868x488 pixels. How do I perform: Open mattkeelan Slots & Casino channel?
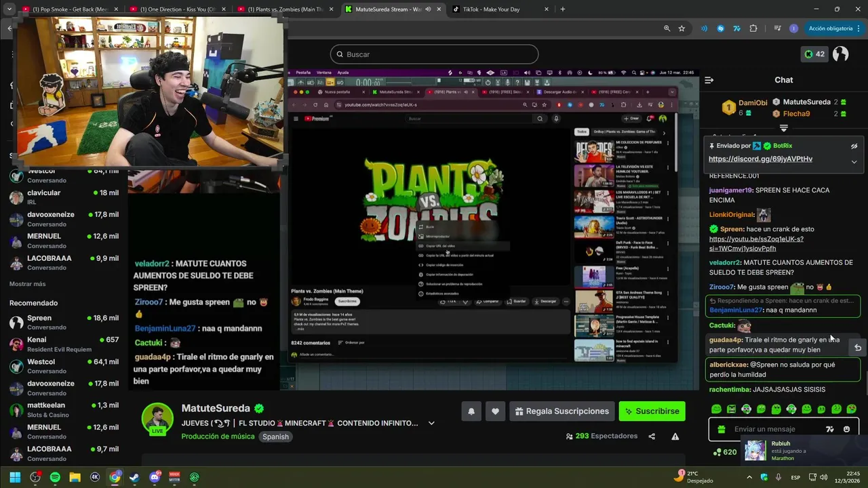coord(64,409)
